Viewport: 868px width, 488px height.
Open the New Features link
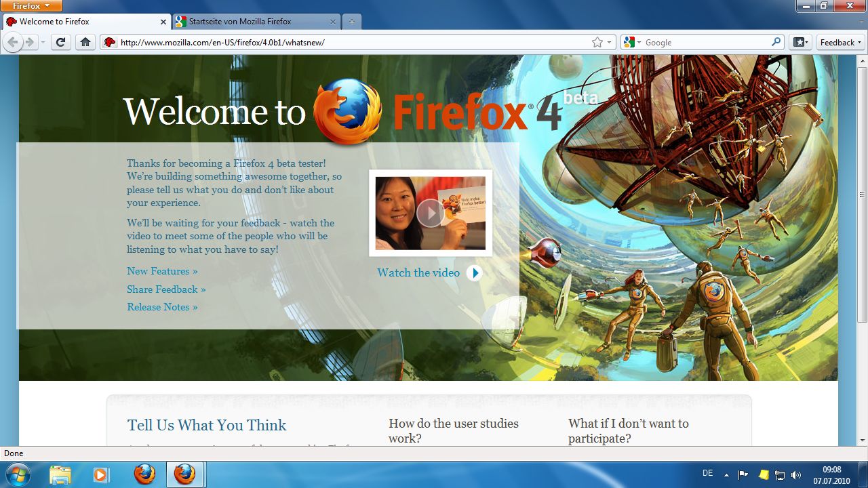(x=161, y=271)
